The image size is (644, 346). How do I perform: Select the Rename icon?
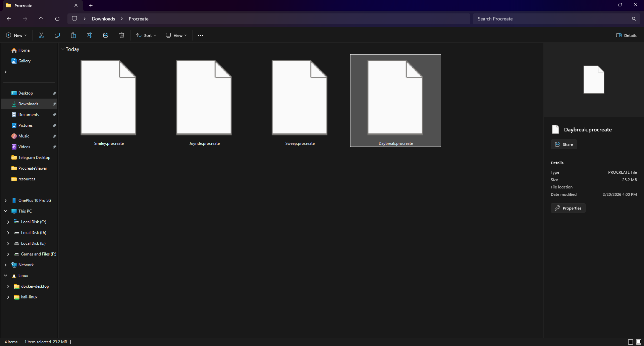pyautogui.click(x=89, y=35)
